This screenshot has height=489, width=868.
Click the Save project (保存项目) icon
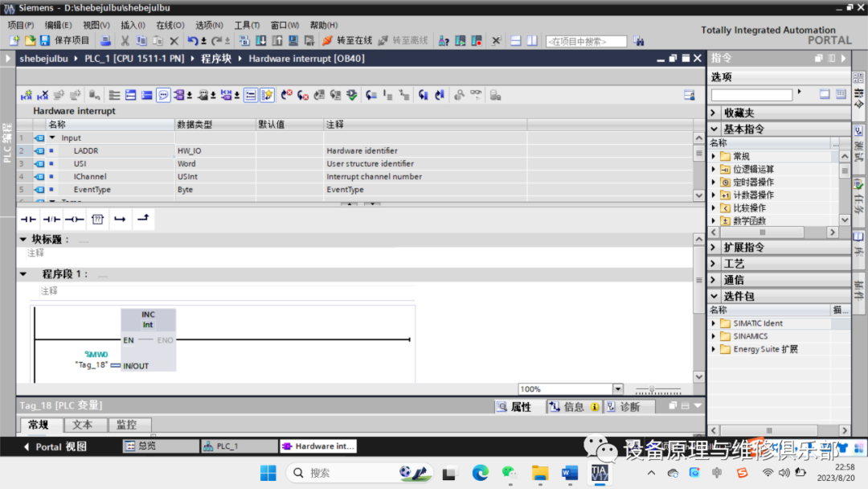click(45, 40)
